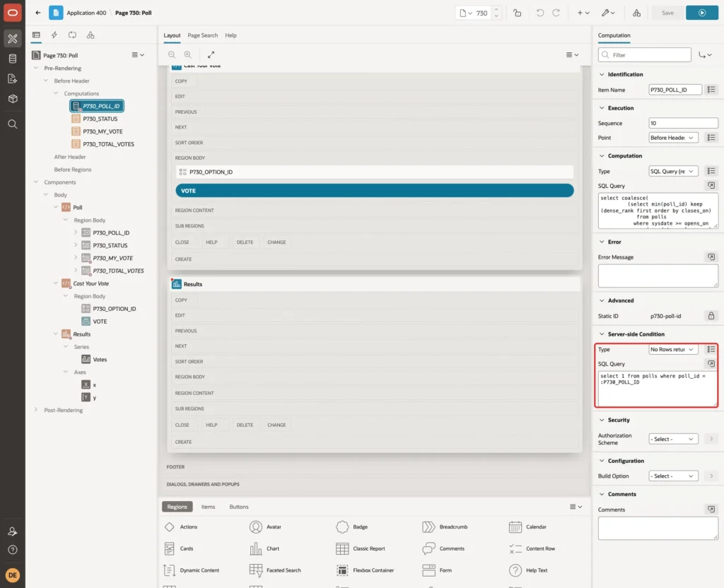Viewport: 724px width, 588px height.
Task: Switch to Dynamic Actions lightning tab
Action: tap(54, 35)
